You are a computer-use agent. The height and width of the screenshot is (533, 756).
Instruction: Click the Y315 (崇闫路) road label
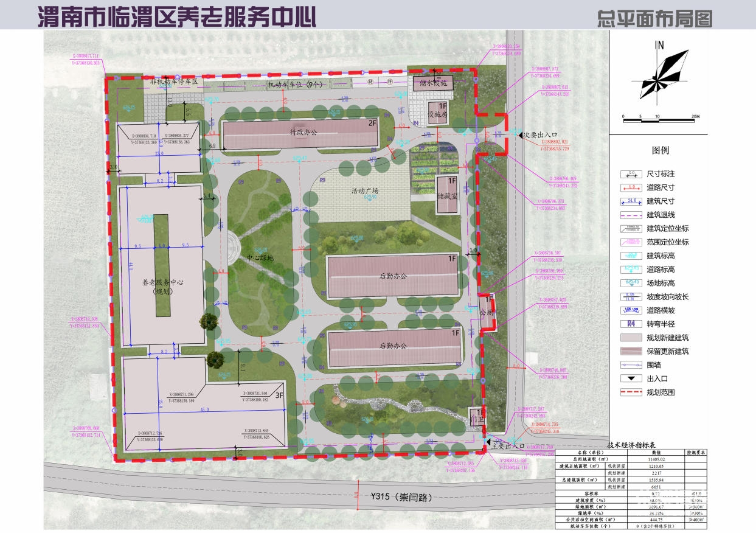tap(401, 497)
